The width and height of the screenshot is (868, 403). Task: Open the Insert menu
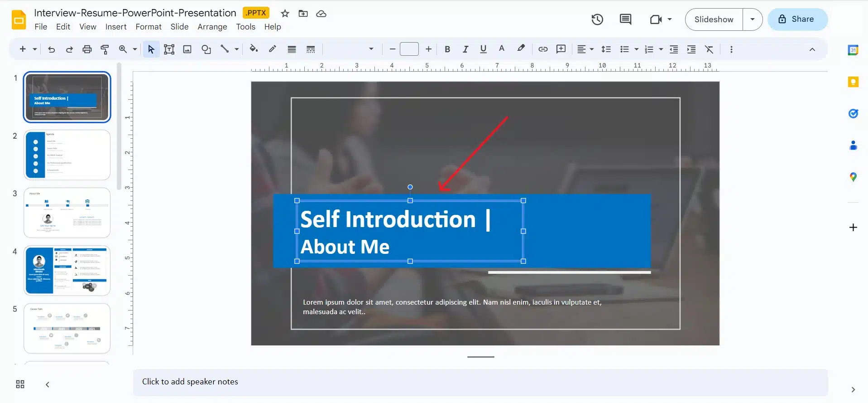coord(116,27)
